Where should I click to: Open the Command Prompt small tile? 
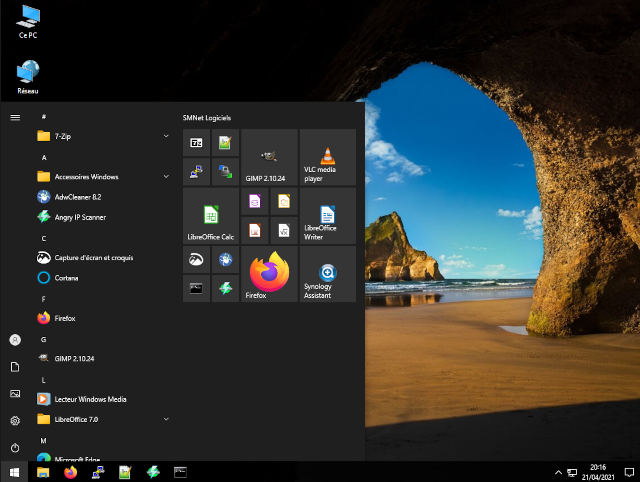pos(196,289)
